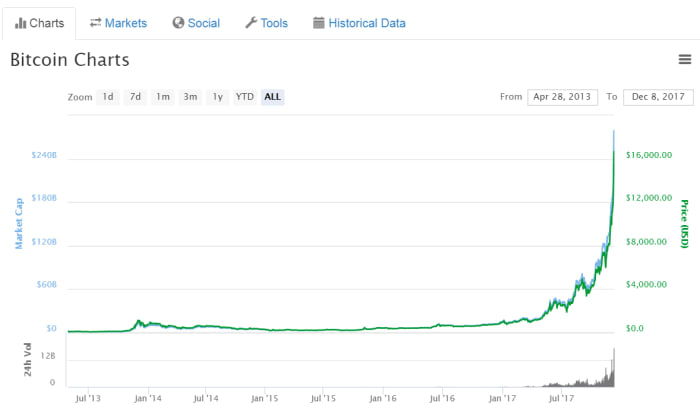Click the $180B market cap label

[44, 198]
